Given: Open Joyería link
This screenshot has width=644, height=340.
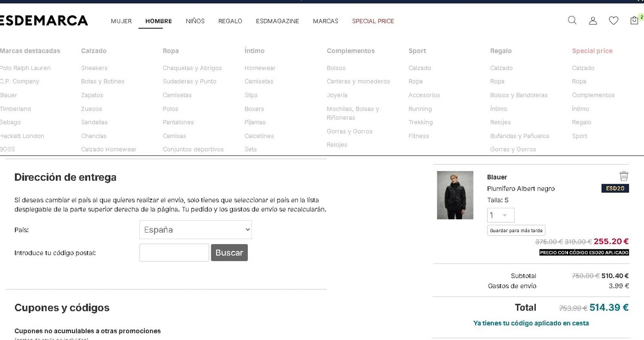Looking at the screenshot, I should coord(337,95).
